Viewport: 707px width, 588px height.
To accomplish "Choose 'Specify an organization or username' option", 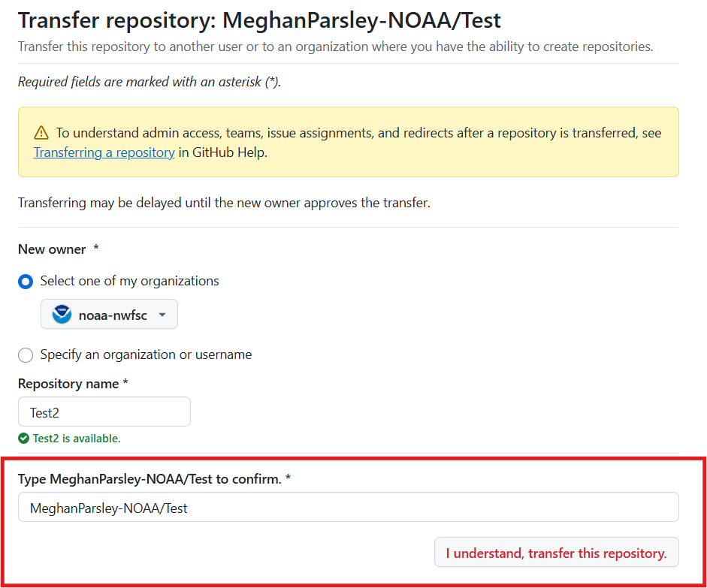I will coord(26,355).
